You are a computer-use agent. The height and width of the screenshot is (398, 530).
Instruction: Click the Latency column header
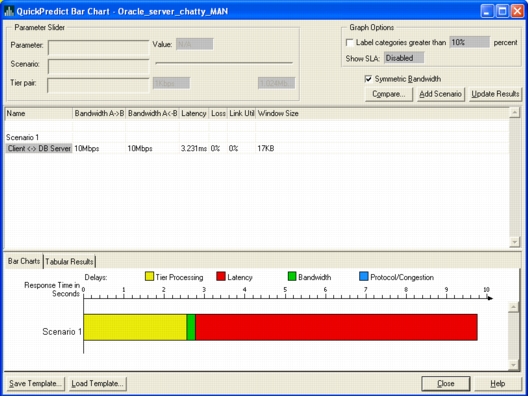(194, 114)
